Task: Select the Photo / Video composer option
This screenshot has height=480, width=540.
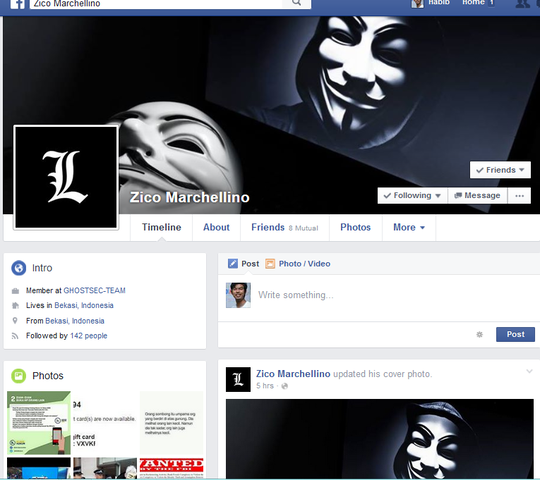Action: [304, 264]
